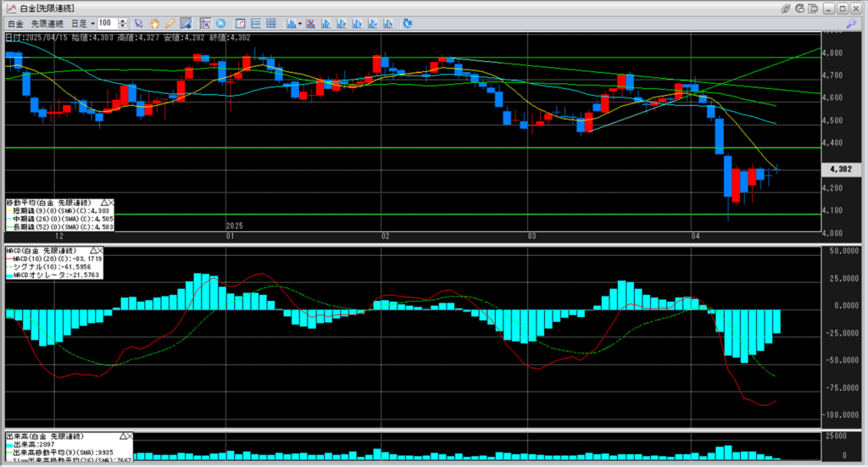Viewport: 868px width, 467px height.
Task: Open the chart type dropdown arrow
Action: 300,23
